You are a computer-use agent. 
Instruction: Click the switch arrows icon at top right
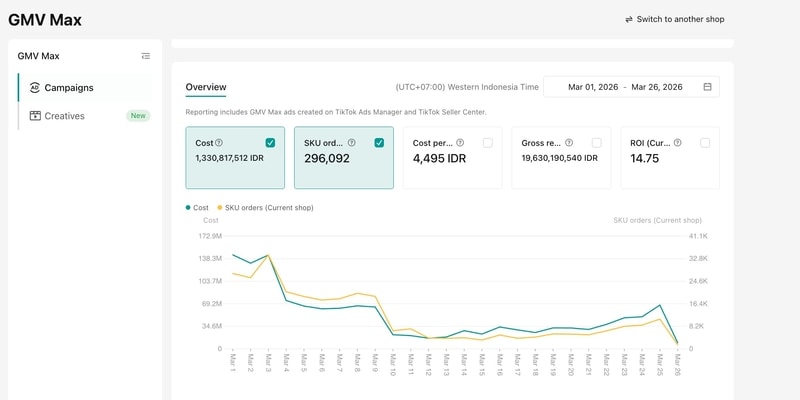pos(629,19)
